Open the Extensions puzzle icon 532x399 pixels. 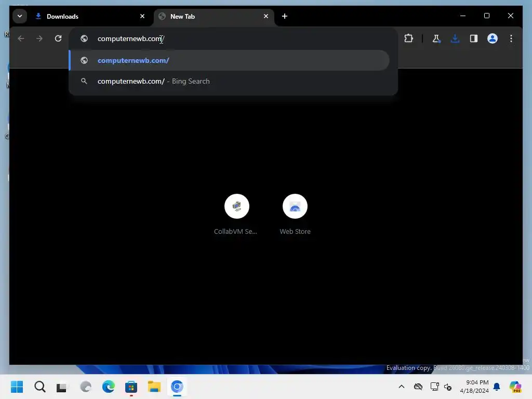pos(409,38)
